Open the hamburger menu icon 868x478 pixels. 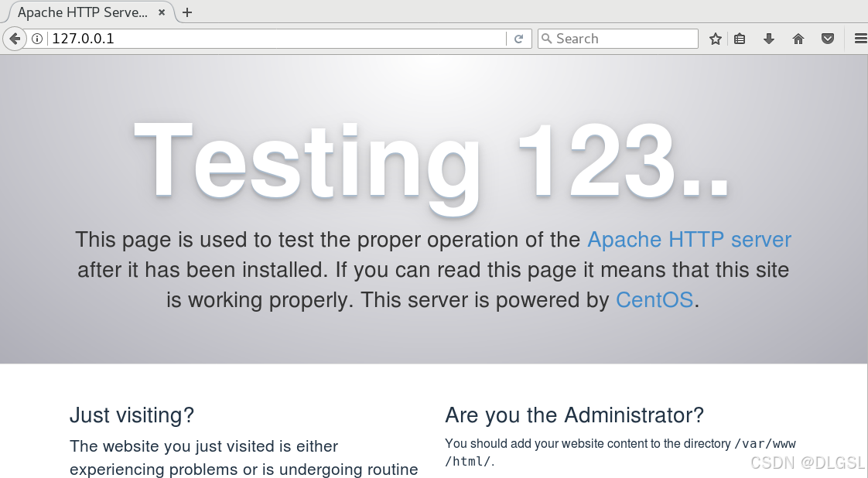(x=861, y=39)
